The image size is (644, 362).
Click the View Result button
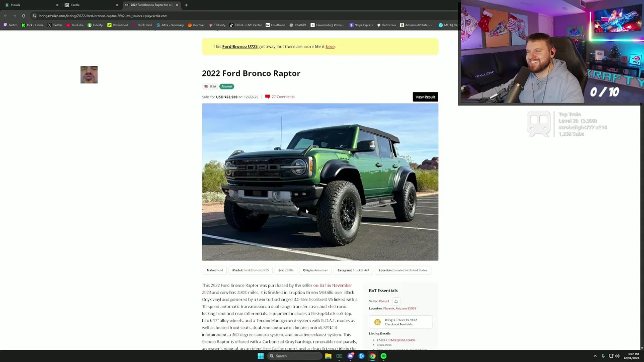click(425, 97)
